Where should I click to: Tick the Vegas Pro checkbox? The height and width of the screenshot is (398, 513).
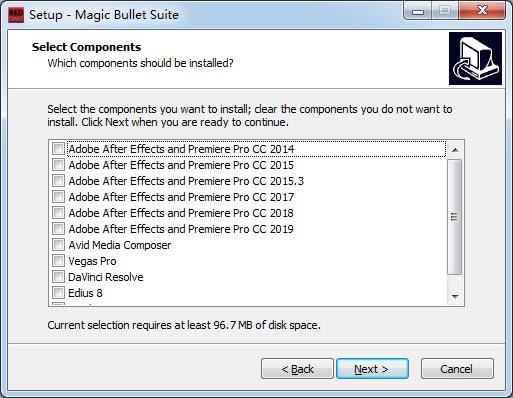click(x=58, y=261)
